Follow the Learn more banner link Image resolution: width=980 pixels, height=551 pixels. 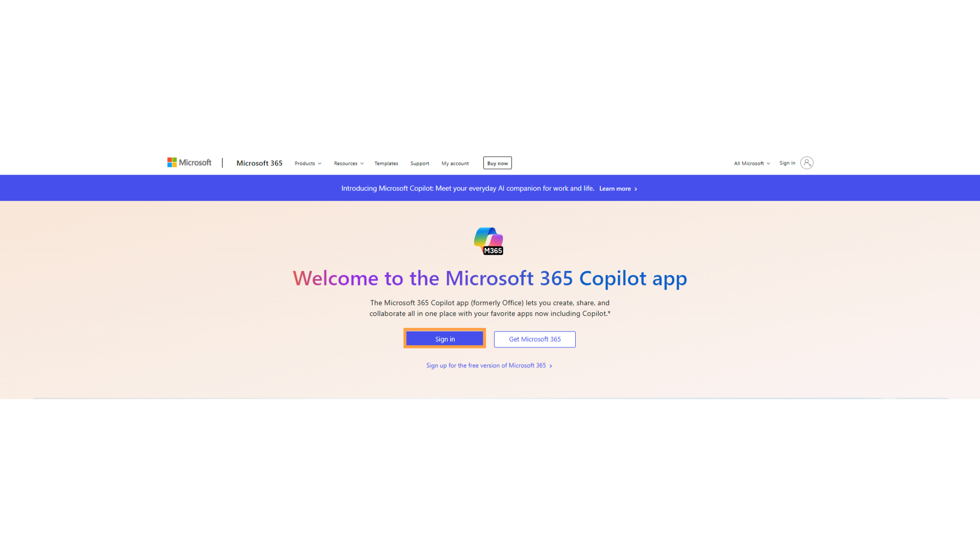[x=615, y=189]
